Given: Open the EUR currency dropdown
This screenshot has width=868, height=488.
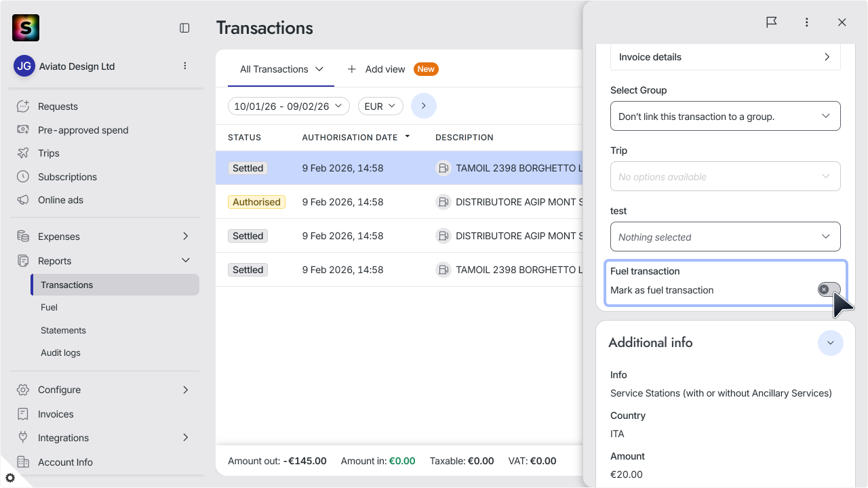Looking at the screenshot, I should (x=380, y=106).
